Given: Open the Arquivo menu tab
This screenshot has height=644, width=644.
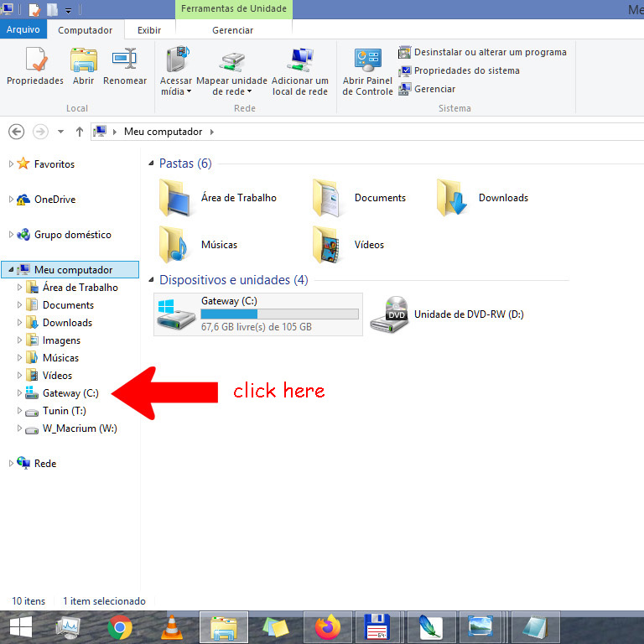Looking at the screenshot, I should (x=23, y=30).
